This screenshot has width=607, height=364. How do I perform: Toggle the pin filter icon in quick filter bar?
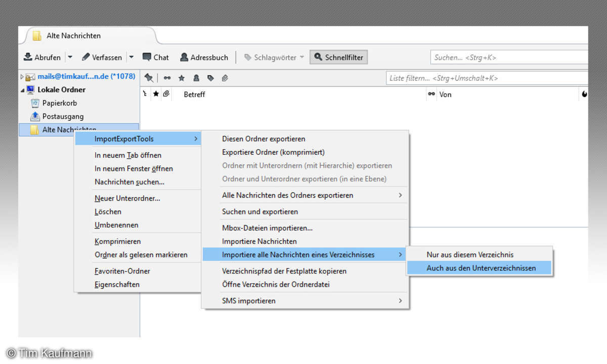click(x=149, y=78)
